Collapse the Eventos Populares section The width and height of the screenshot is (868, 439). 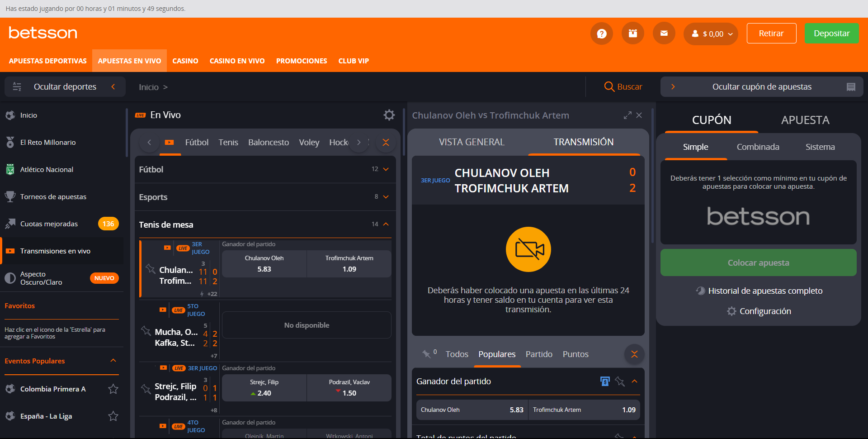[x=113, y=361]
